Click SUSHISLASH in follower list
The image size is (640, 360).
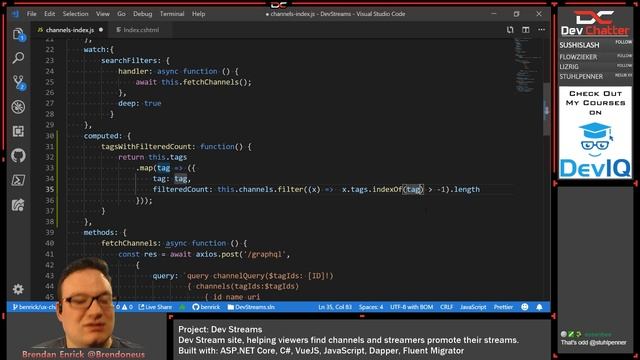(x=580, y=45)
